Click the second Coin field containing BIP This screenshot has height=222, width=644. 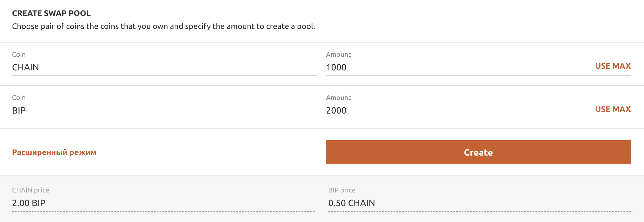164,110
